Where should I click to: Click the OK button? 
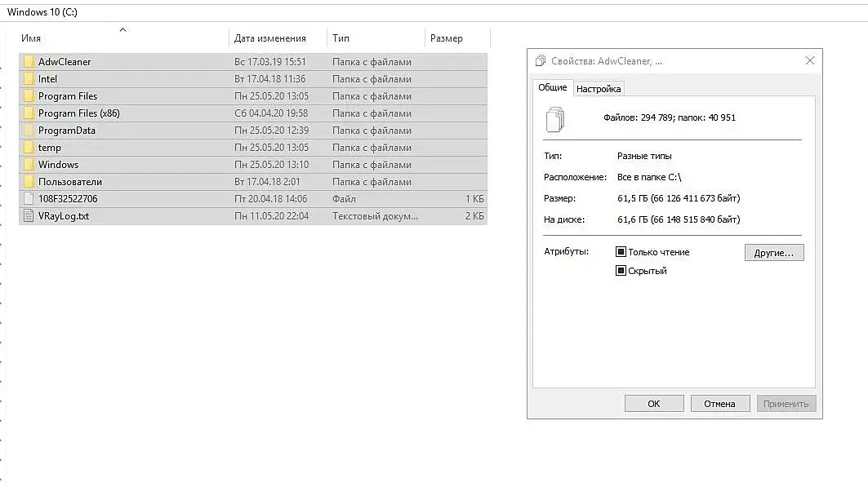coord(654,404)
